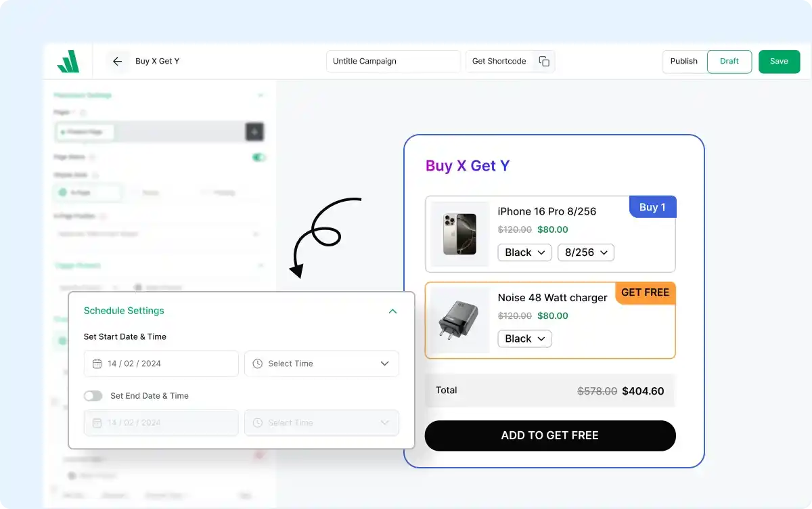The height and width of the screenshot is (509, 812).
Task: Click Schedule Settings heading
Action: (x=124, y=311)
